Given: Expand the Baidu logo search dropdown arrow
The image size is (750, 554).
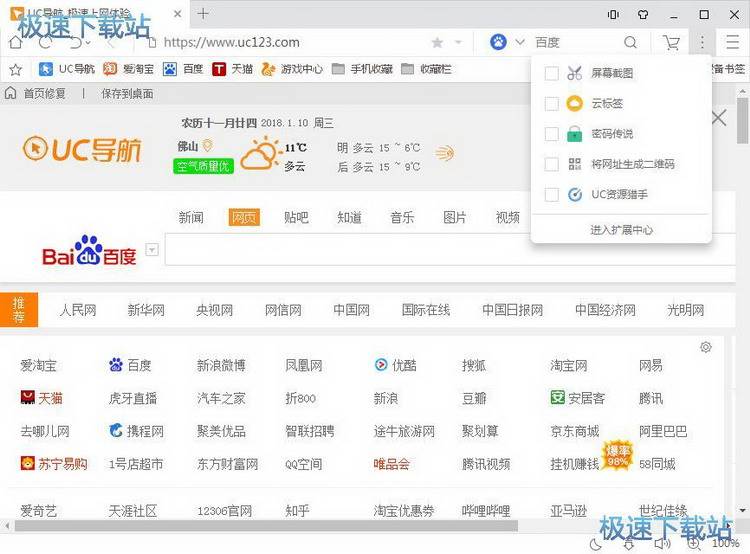Looking at the screenshot, I should coord(152,250).
